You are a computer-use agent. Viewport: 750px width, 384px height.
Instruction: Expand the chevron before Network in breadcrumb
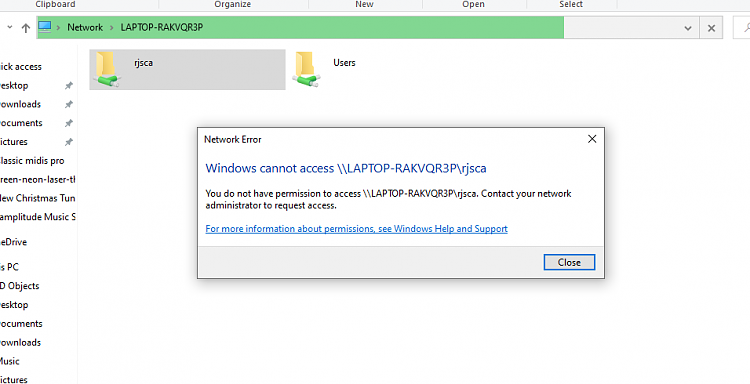tap(58, 28)
